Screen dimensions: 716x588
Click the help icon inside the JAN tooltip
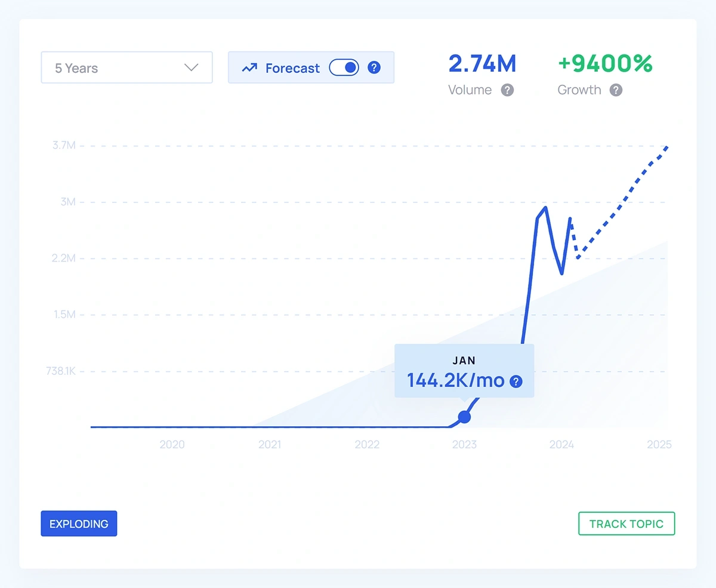point(516,381)
